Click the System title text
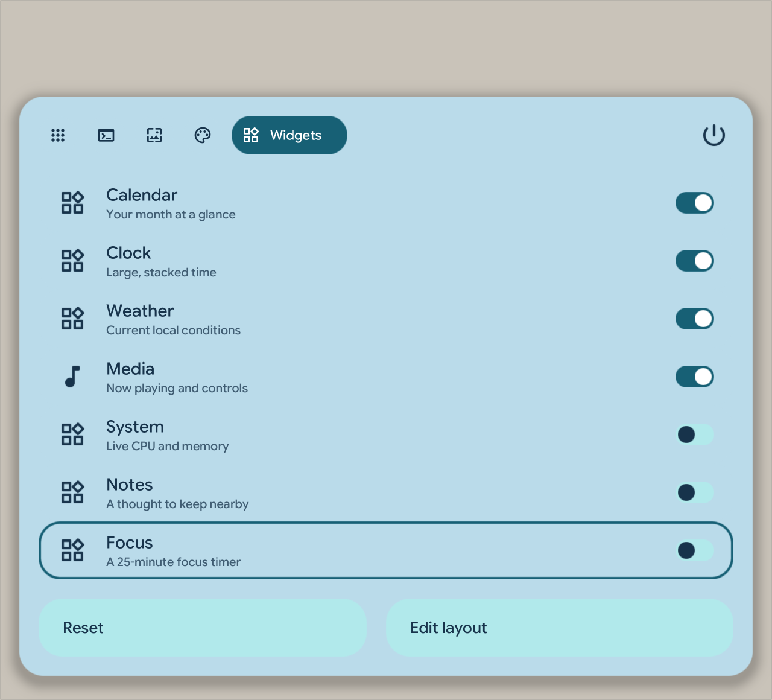Image resolution: width=772 pixels, height=700 pixels. 135,427
